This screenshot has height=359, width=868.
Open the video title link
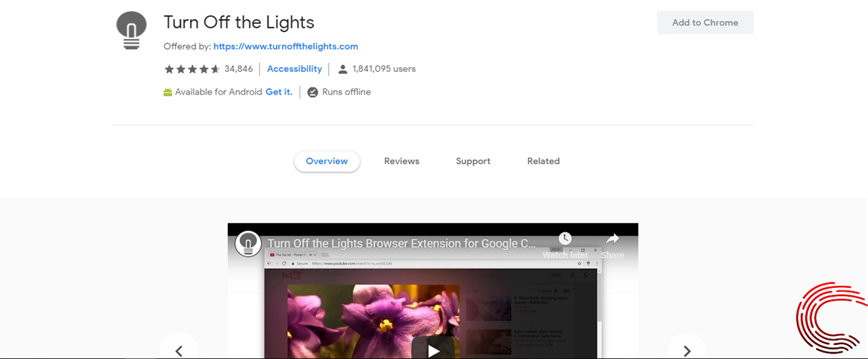401,244
